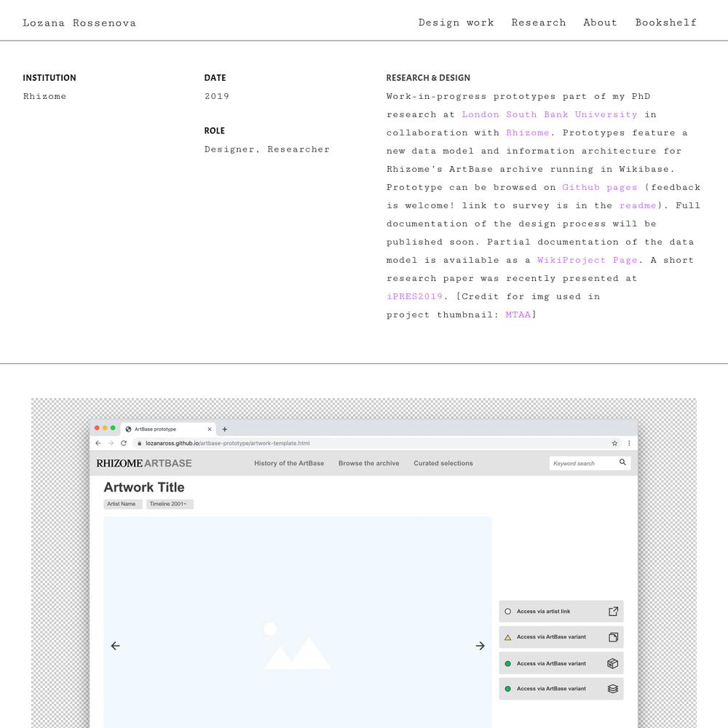Screen dimensions: 728x728
Task: Click the copy pages variant icon
Action: click(613, 637)
